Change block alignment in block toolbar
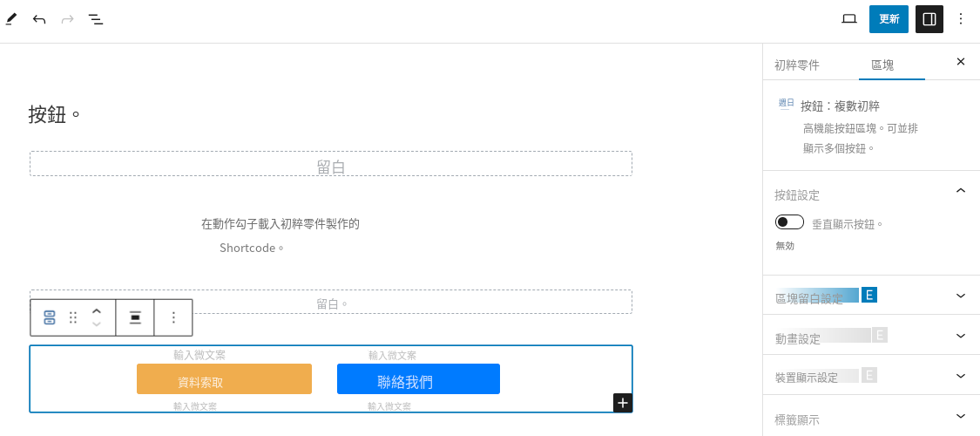 click(134, 317)
